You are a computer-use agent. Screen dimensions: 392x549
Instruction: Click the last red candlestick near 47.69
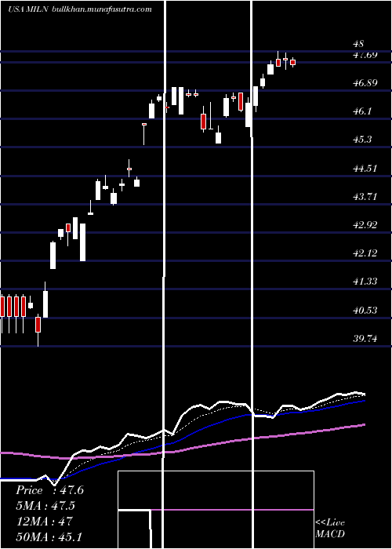pyautogui.click(x=293, y=62)
